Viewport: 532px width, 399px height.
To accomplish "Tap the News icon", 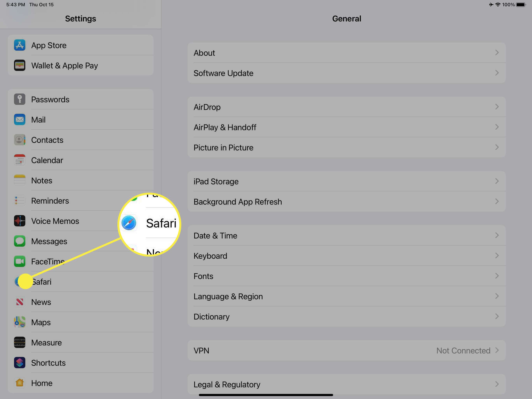I will [19, 302].
